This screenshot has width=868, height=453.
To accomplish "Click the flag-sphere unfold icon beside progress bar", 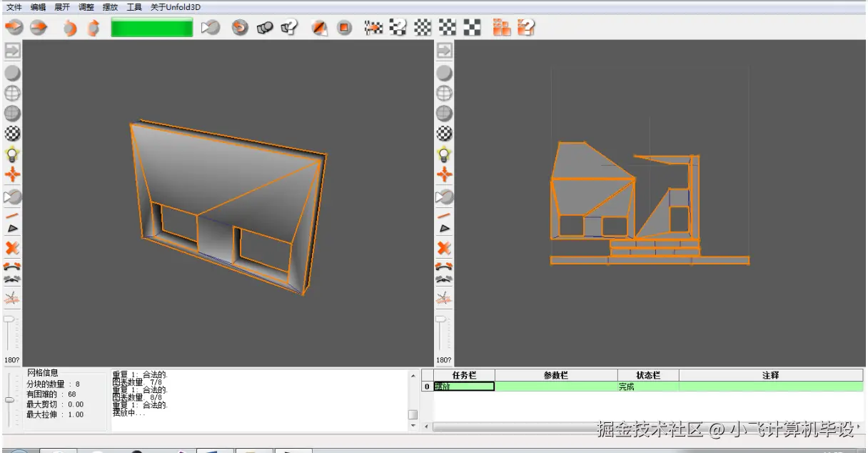I will coord(210,28).
